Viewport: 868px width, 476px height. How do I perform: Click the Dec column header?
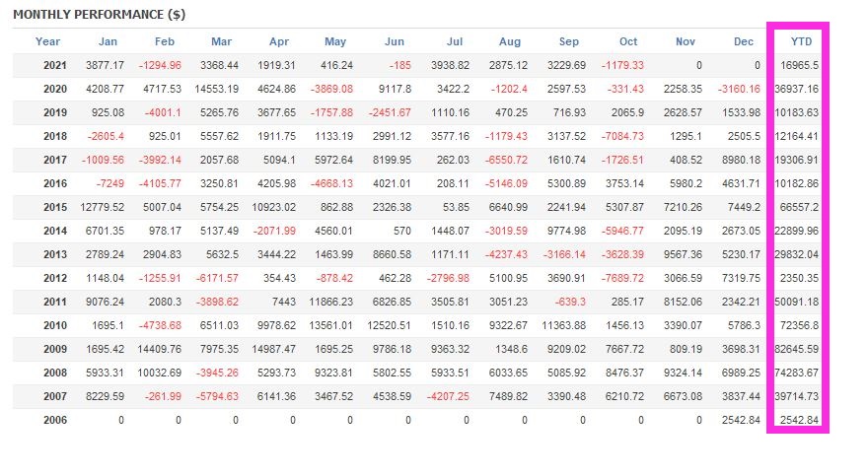click(x=744, y=41)
